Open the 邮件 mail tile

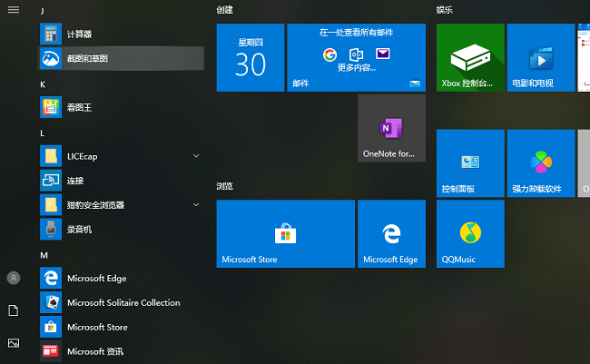click(357, 57)
